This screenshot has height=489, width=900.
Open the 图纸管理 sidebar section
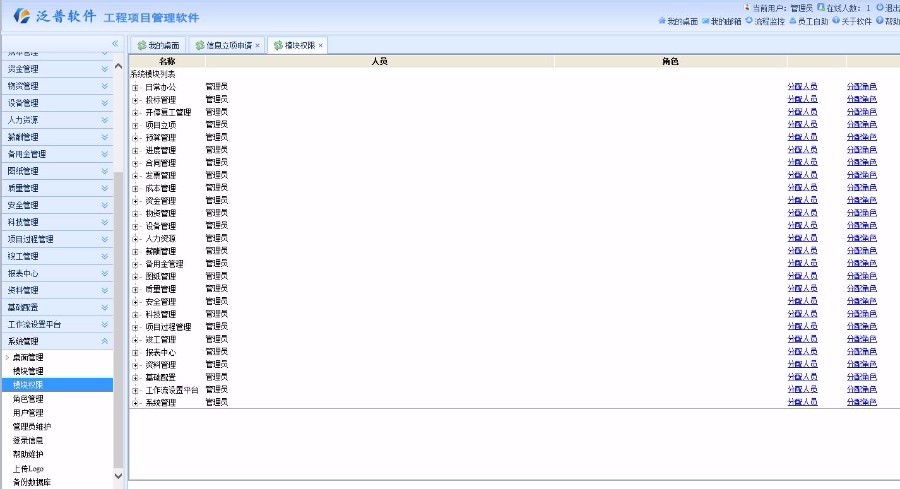pyautogui.click(x=57, y=171)
